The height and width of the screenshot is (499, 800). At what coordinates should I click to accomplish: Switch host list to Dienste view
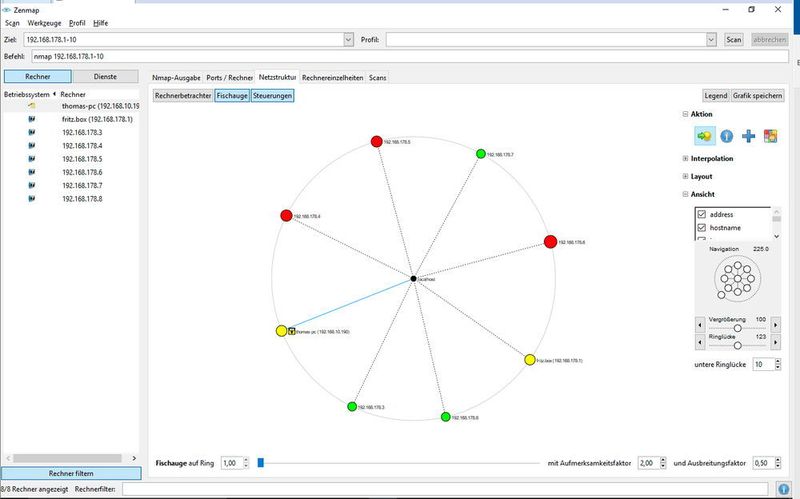(105, 77)
